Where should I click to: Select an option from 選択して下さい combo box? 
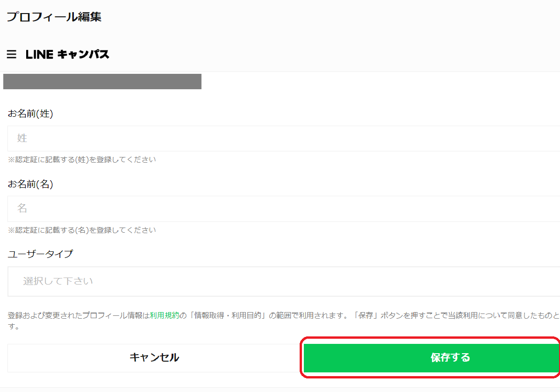pyautogui.click(x=280, y=281)
